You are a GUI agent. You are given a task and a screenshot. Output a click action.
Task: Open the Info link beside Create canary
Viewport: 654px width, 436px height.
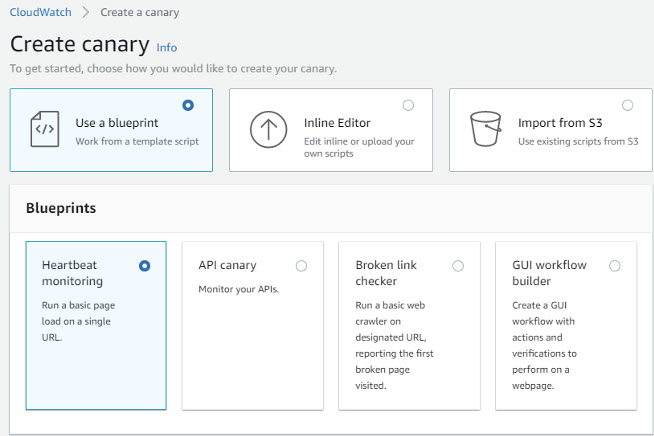point(167,47)
